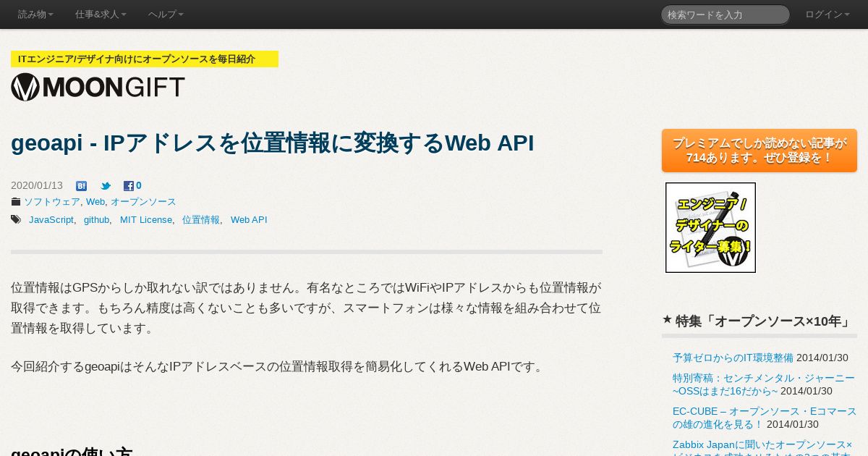The width and height of the screenshot is (868, 456).
Task: Click the Facebook share count 0
Action: (x=139, y=185)
